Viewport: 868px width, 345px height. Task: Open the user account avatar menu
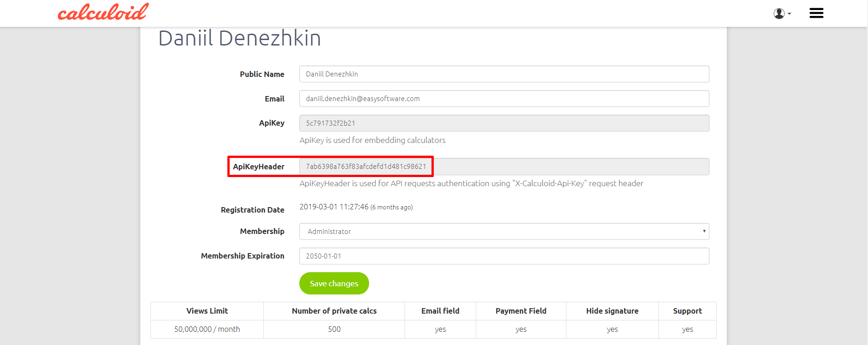(x=781, y=14)
